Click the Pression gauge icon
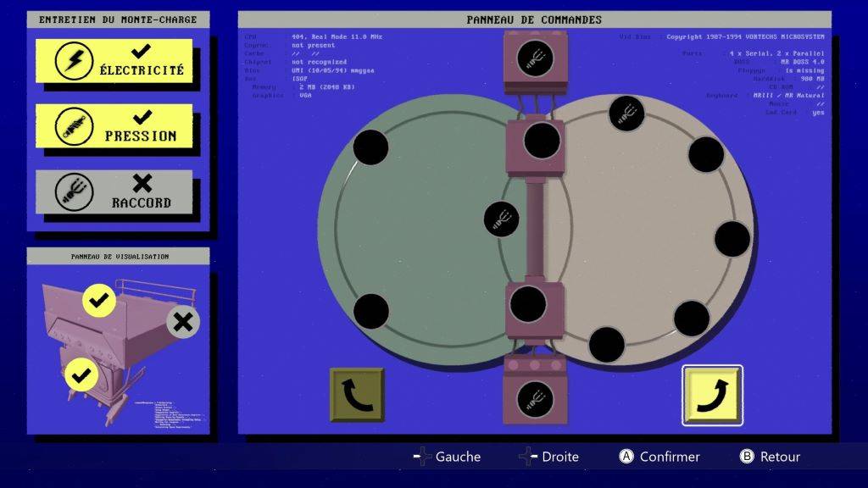The width and height of the screenshot is (868, 488). pos(75,127)
